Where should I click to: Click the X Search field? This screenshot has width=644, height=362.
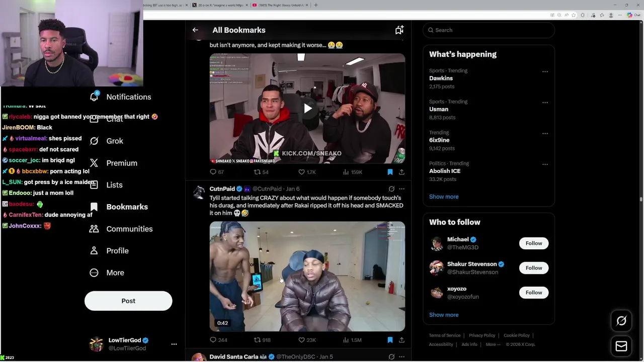tap(489, 30)
